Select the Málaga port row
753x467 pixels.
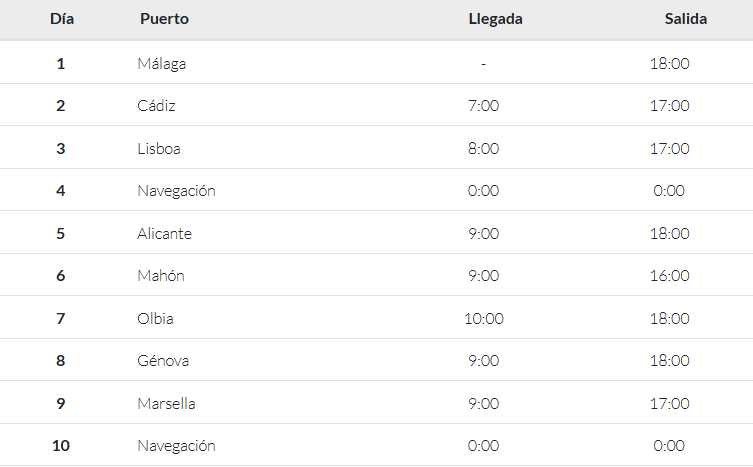[x=376, y=63]
